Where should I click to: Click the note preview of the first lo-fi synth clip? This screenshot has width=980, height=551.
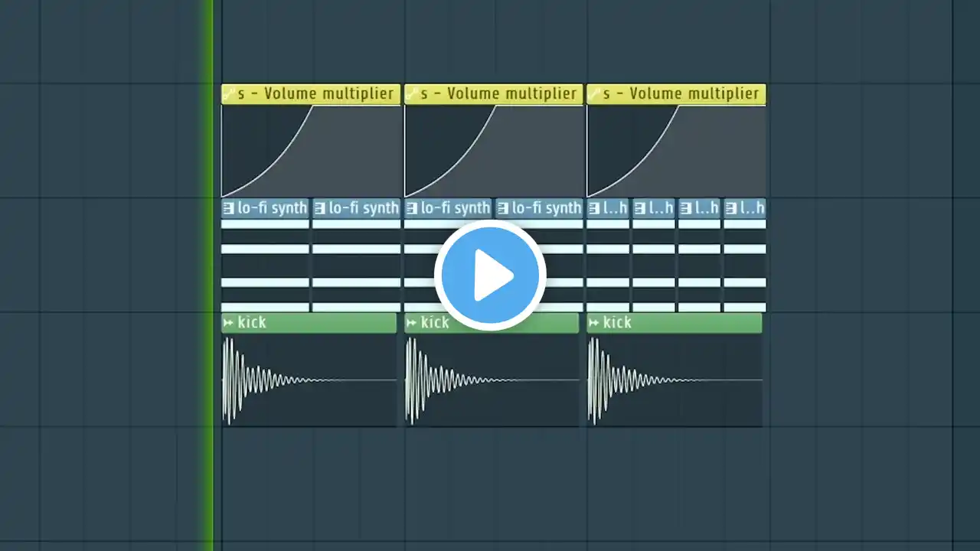(265, 266)
